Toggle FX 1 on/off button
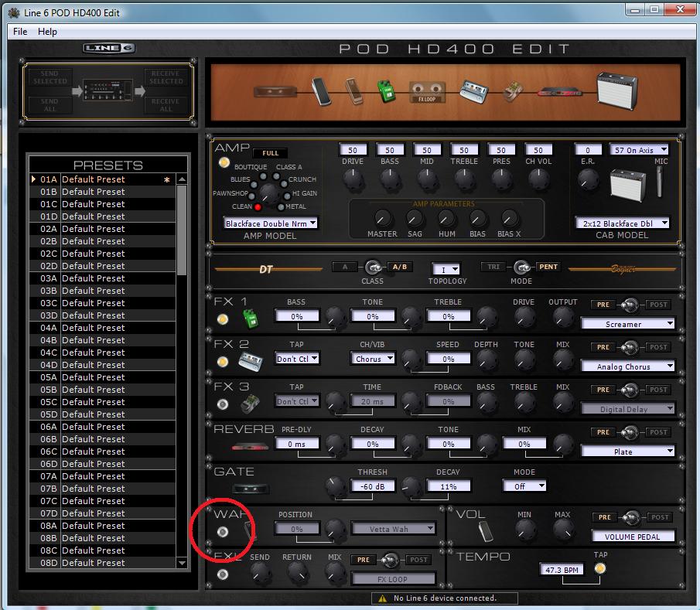This screenshot has width=700, height=610. (x=222, y=319)
